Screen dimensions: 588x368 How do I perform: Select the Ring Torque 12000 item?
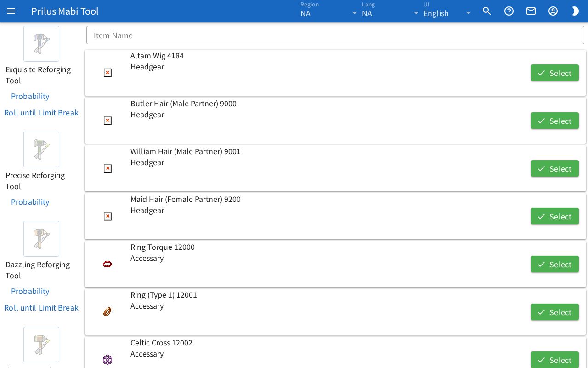[x=555, y=264]
